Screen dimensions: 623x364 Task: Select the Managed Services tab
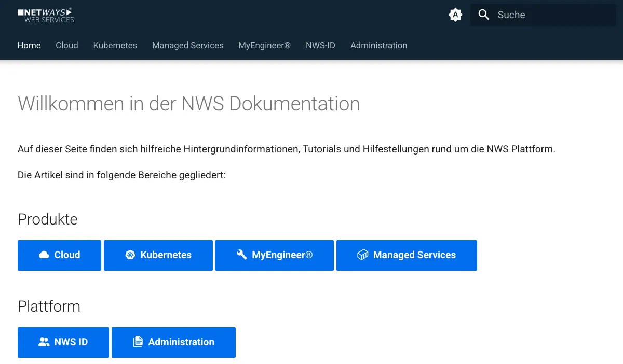tap(188, 45)
